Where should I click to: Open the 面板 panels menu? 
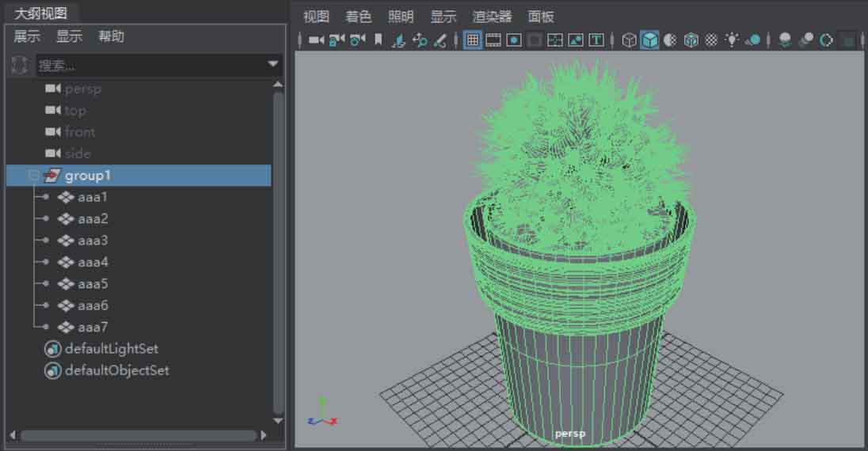(541, 17)
